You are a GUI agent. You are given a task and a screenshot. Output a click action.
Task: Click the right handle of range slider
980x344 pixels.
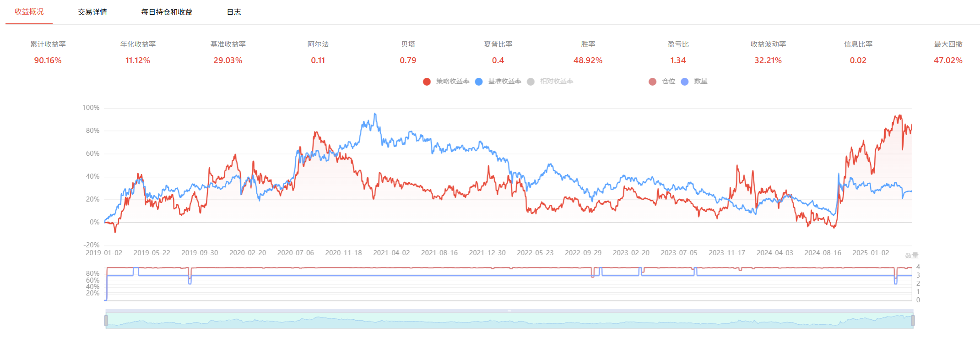pyautogui.click(x=913, y=321)
